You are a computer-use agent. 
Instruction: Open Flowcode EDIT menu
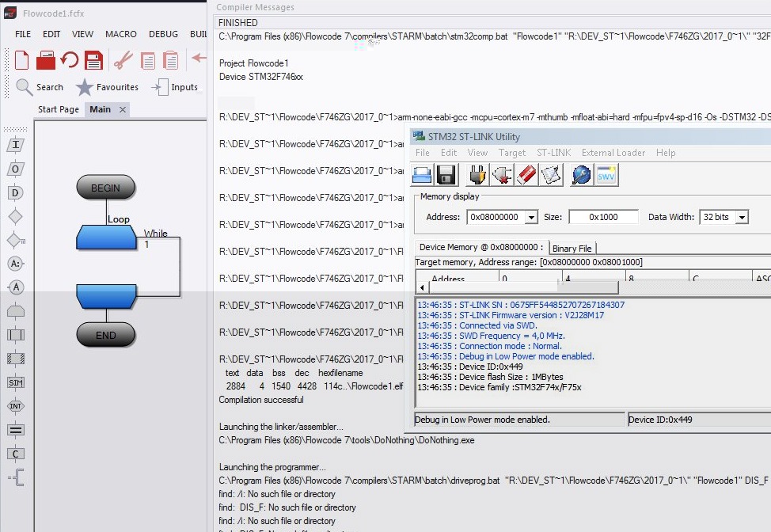pyautogui.click(x=51, y=34)
